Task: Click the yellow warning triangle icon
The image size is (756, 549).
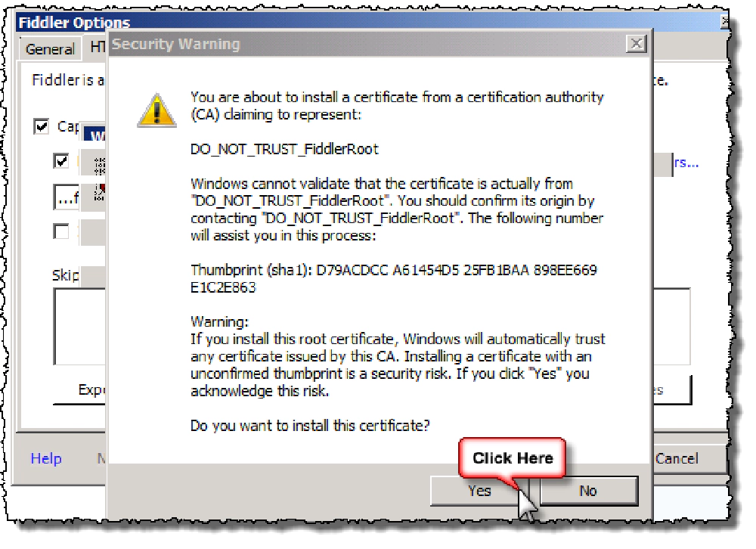Action: pos(156,110)
